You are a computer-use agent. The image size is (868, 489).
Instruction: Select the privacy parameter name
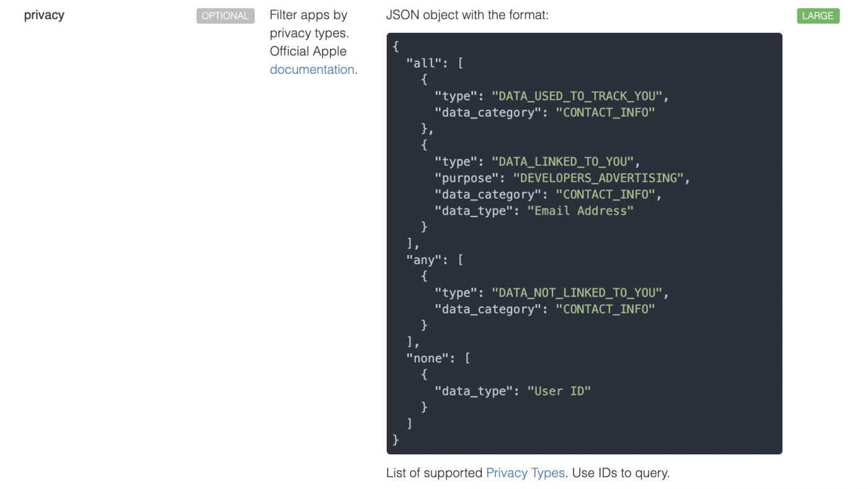(44, 15)
